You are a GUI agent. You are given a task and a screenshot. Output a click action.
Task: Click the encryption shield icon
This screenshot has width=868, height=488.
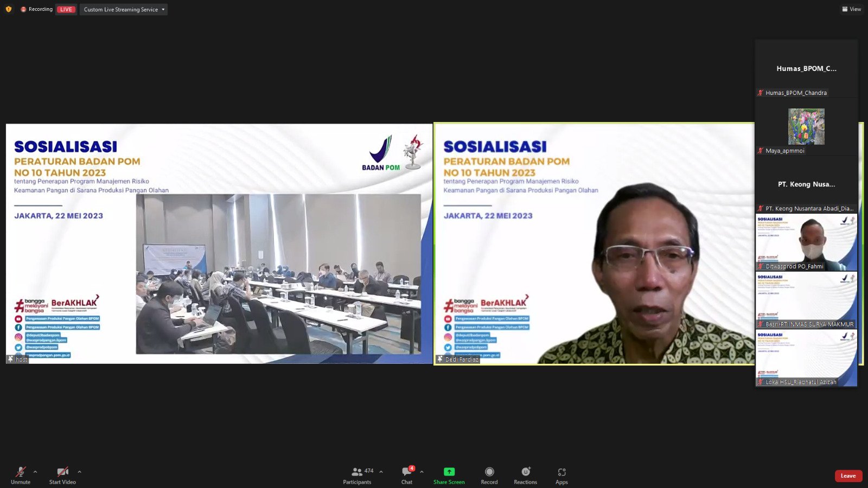9,9
